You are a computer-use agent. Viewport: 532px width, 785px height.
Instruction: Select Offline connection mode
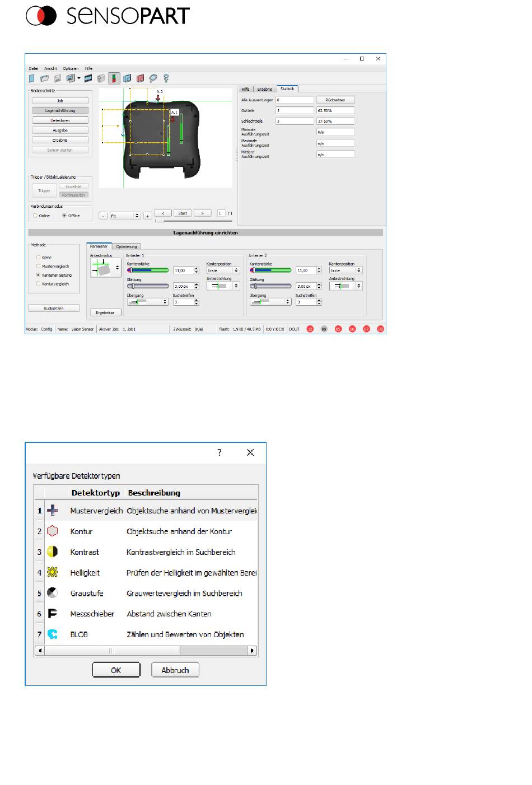pos(64,216)
